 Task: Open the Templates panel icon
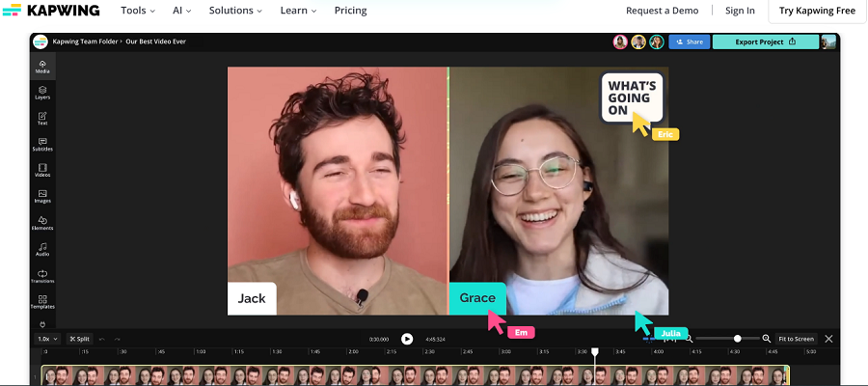tap(42, 302)
